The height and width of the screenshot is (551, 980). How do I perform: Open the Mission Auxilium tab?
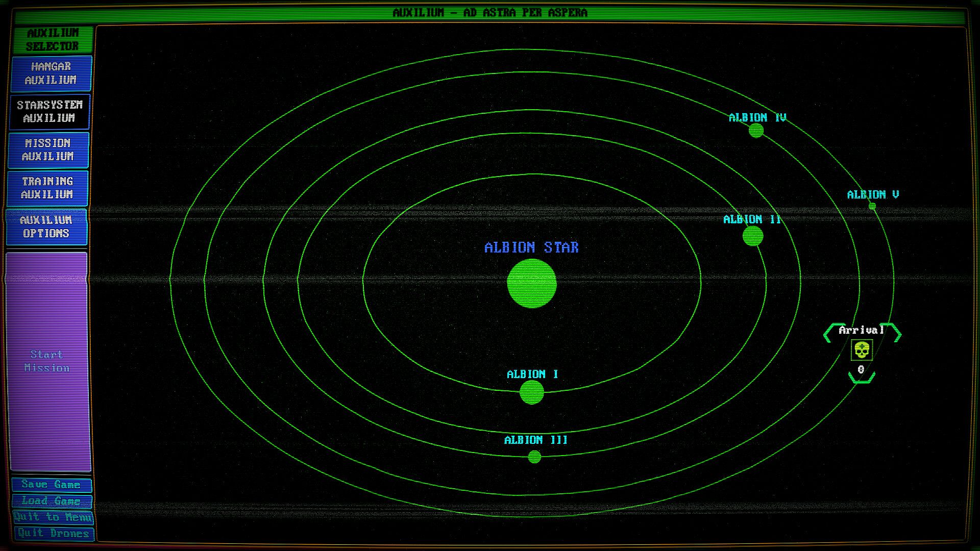click(x=48, y=150)
